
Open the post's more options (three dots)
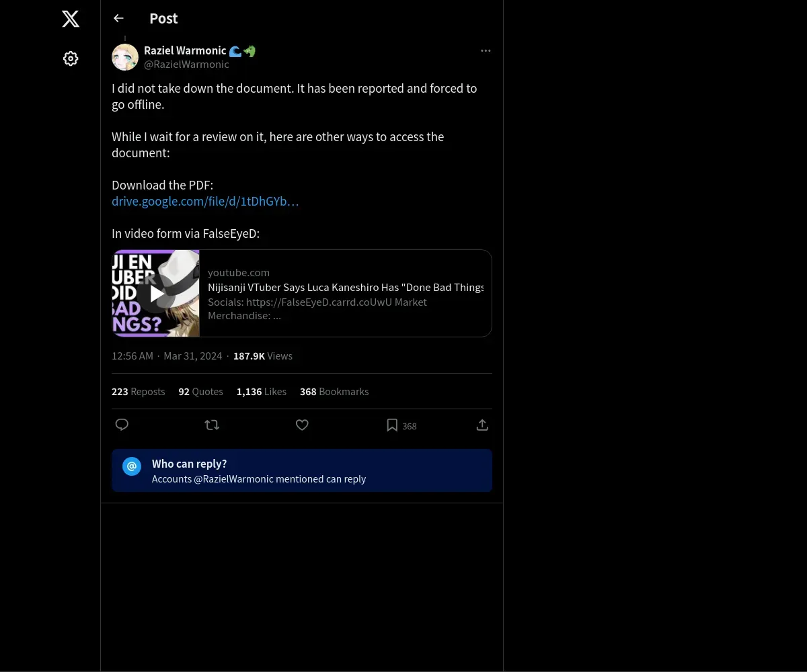pos(486,50)
